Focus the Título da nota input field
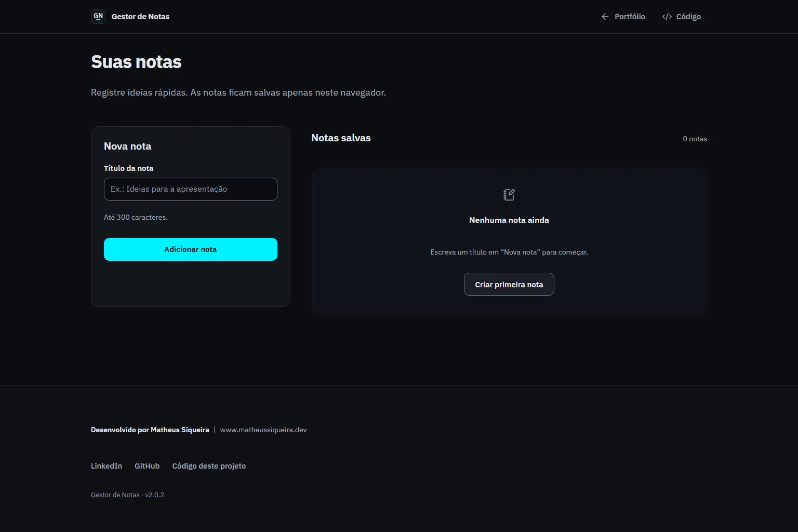798x532 pixels. point(191,189)
